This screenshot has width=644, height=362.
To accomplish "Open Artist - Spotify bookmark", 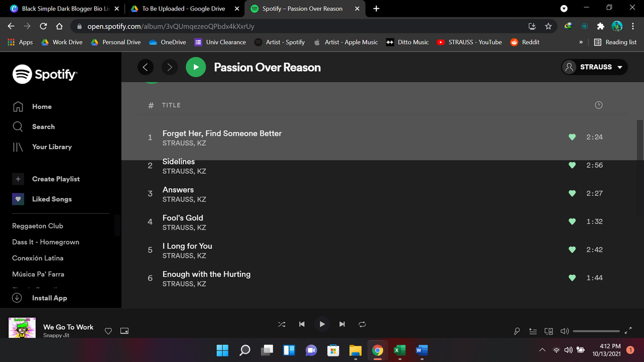I will tap(280, 42).
